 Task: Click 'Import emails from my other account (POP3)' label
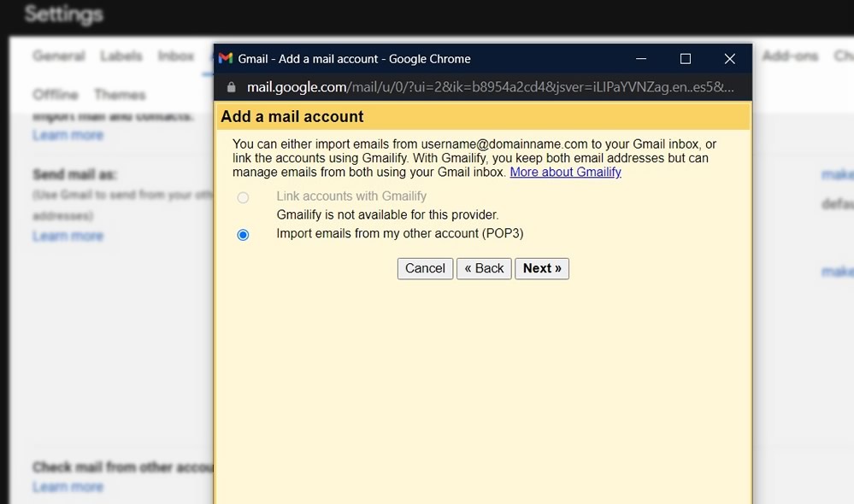pos(400,233)
